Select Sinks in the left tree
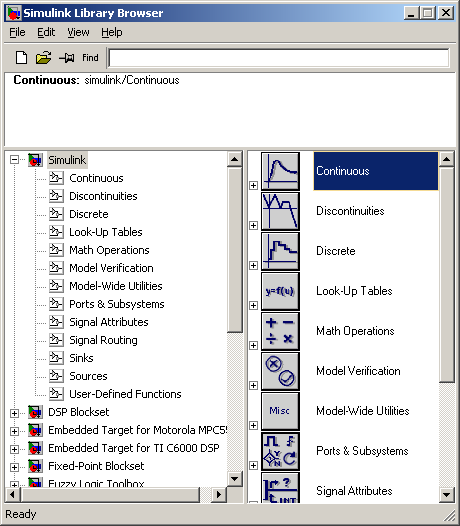 pos(81,358)
